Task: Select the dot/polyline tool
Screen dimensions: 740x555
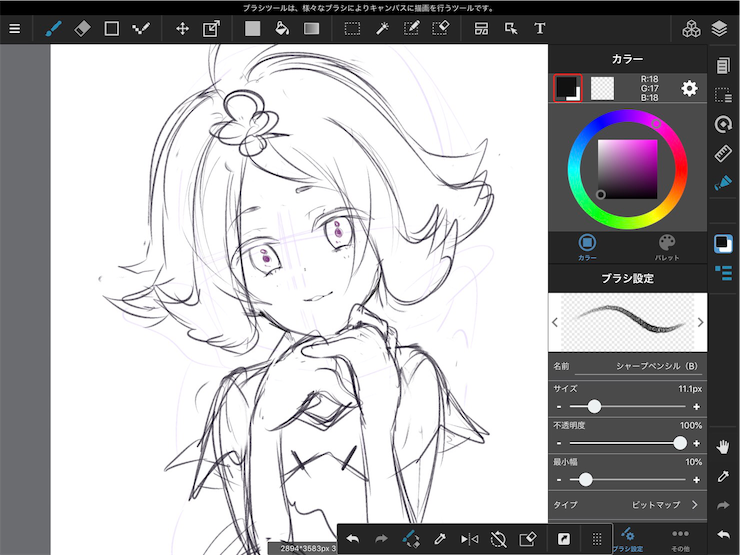Action: (141, 29)
